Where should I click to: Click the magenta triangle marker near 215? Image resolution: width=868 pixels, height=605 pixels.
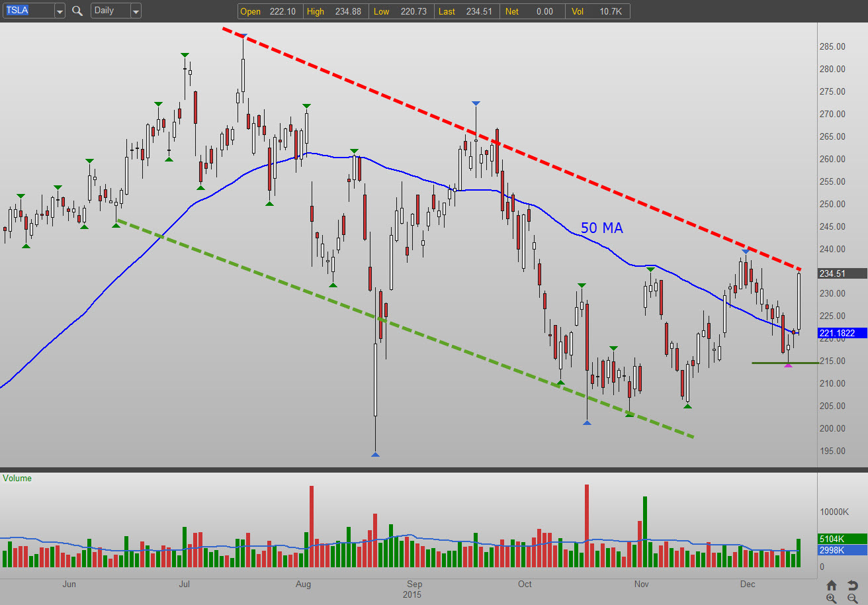(788, 365)
